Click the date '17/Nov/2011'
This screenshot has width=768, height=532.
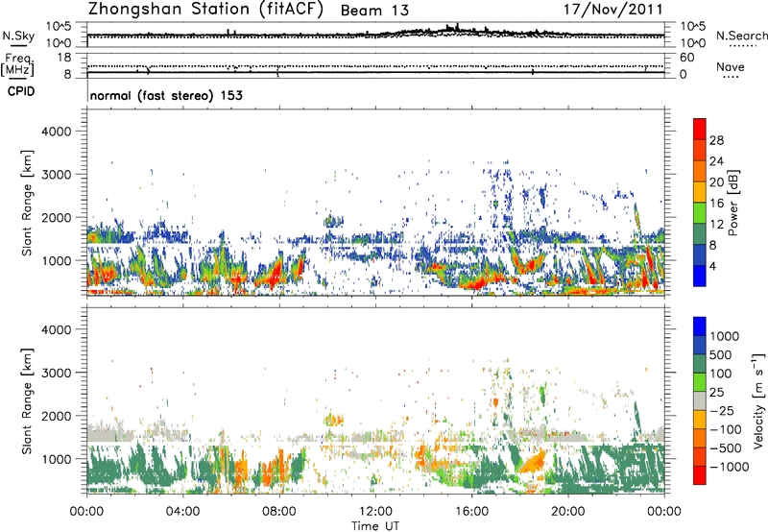tap(613, 9)
